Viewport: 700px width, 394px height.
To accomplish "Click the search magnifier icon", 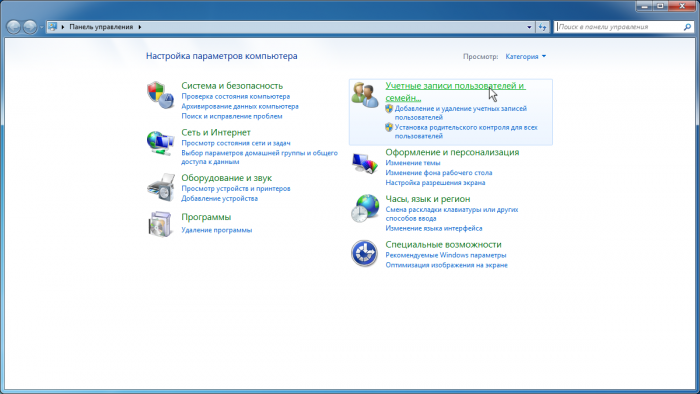I will [687, 27].
